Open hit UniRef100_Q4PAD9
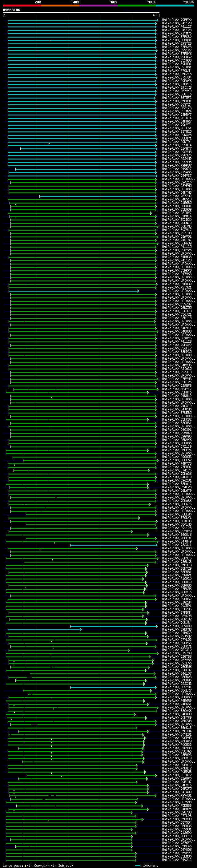 pos(177,714)
